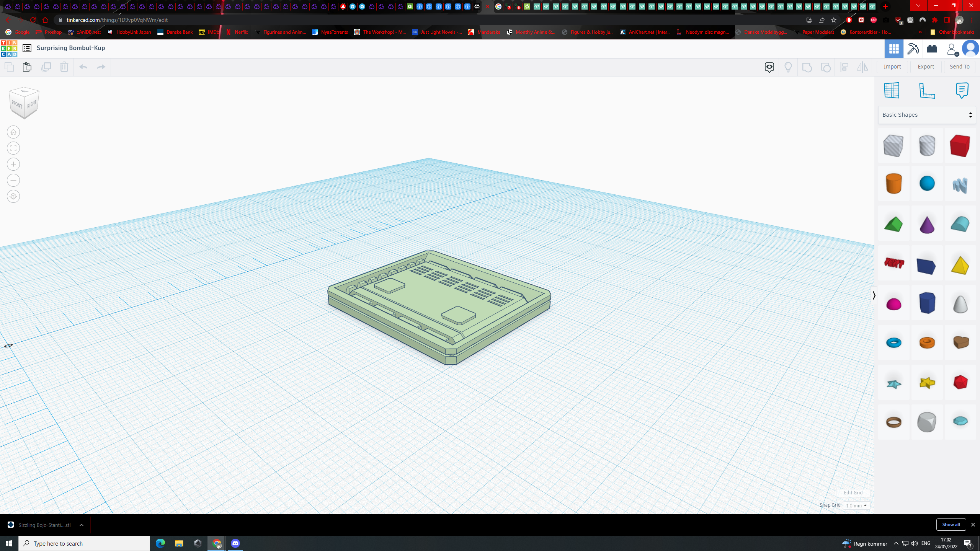The image size is (980, 551).
Task: Open the Bricks mode
Action: 932,49
